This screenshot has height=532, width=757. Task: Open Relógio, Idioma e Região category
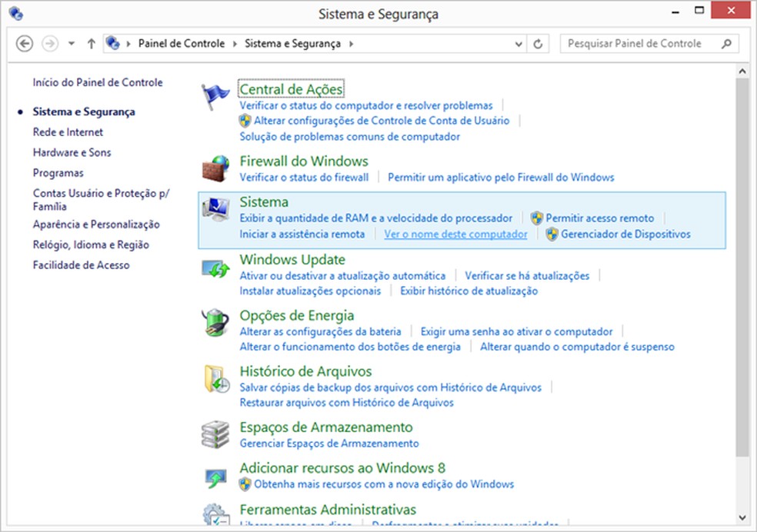tap(91, 244)
